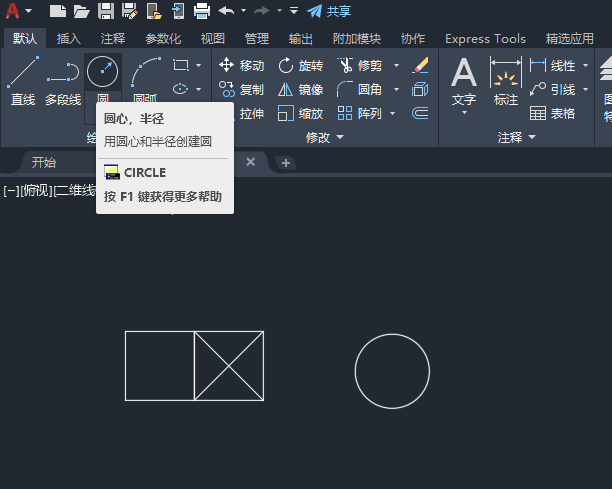Select the circle object in the drawing
Image resolution: width=612 pixels, height=489 pixels.
click(429, 372)
